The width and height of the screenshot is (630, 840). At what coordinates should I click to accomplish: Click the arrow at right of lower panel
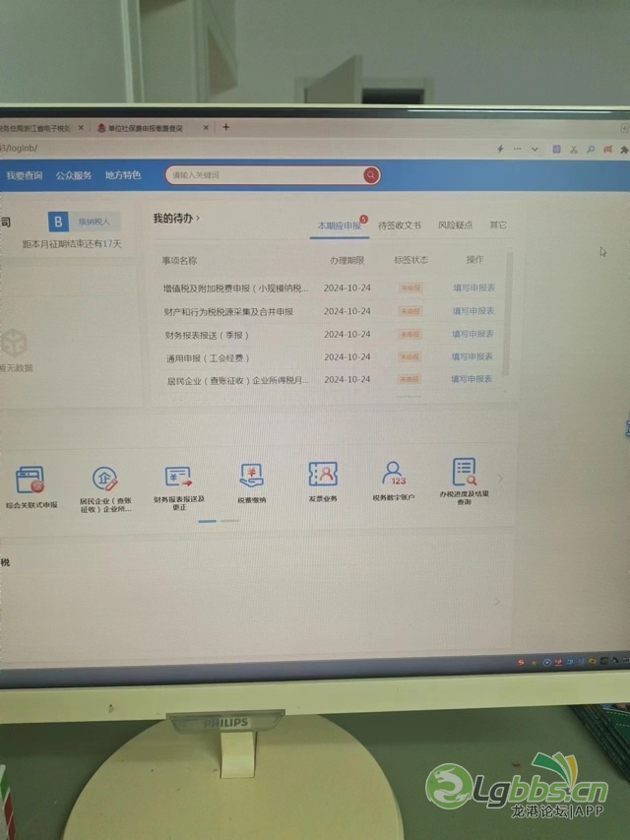point(497,602)
